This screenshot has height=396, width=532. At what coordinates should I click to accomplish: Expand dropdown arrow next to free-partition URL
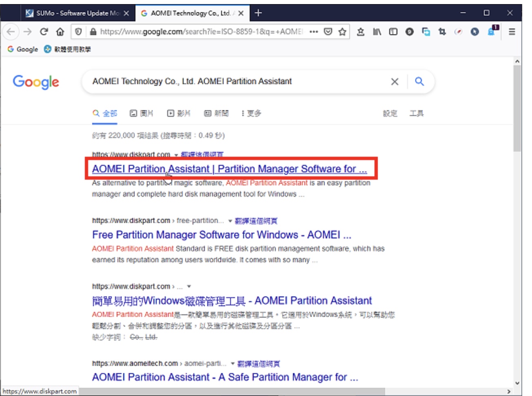(230, 221)
